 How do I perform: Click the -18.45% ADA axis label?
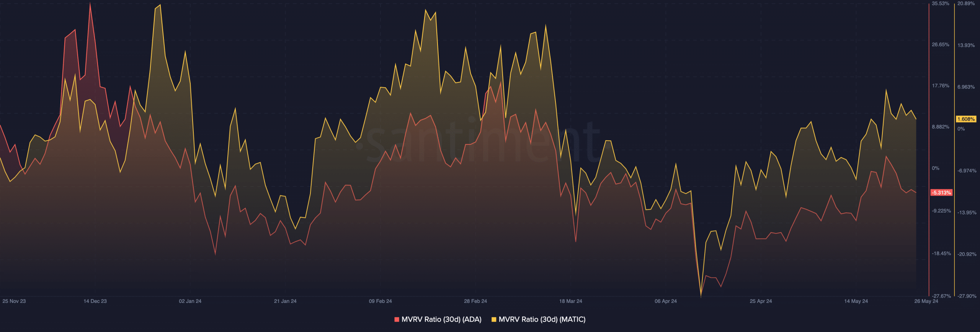(x=941, y=253)
